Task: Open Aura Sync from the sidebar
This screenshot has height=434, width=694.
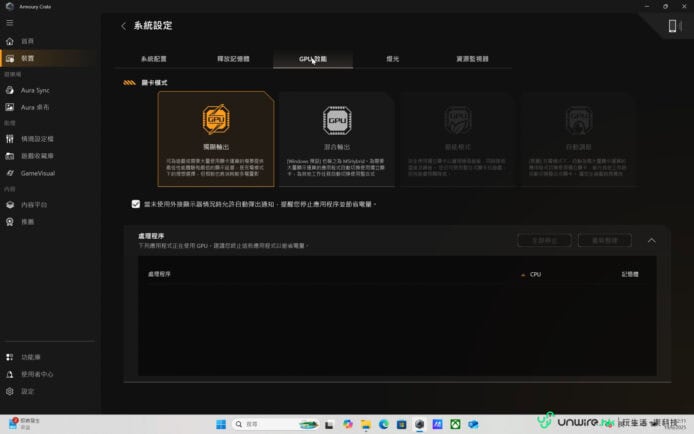Action: tap(35, 90)
